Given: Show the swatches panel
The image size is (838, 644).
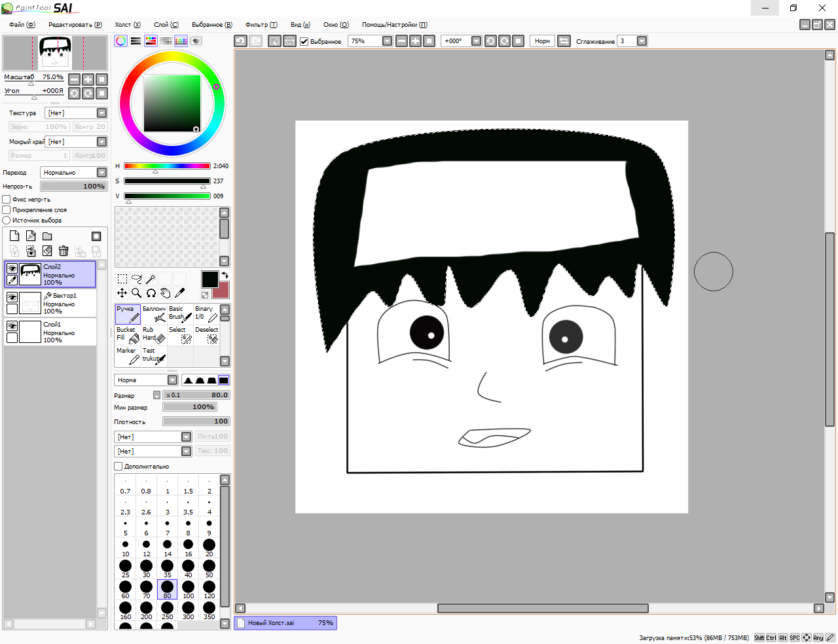Looking at the screenshot, I should pyautogui.click(x=181, y=41).
